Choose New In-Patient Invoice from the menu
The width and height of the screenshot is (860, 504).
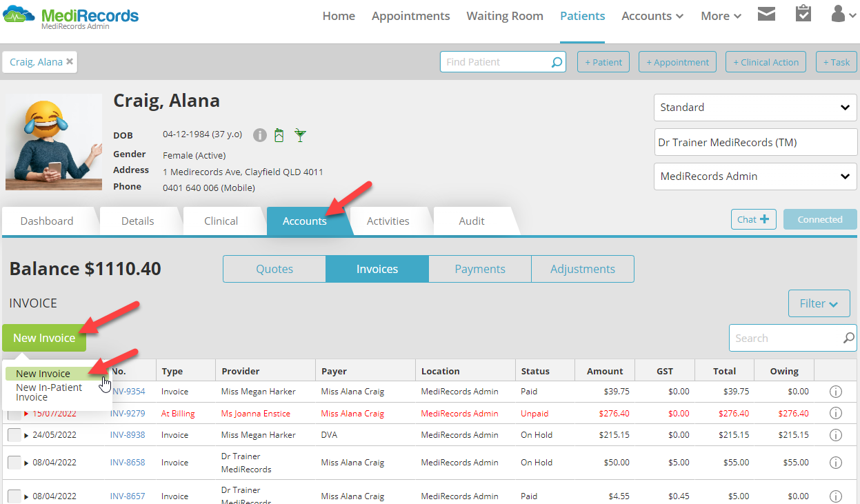(x=49, y=392)
